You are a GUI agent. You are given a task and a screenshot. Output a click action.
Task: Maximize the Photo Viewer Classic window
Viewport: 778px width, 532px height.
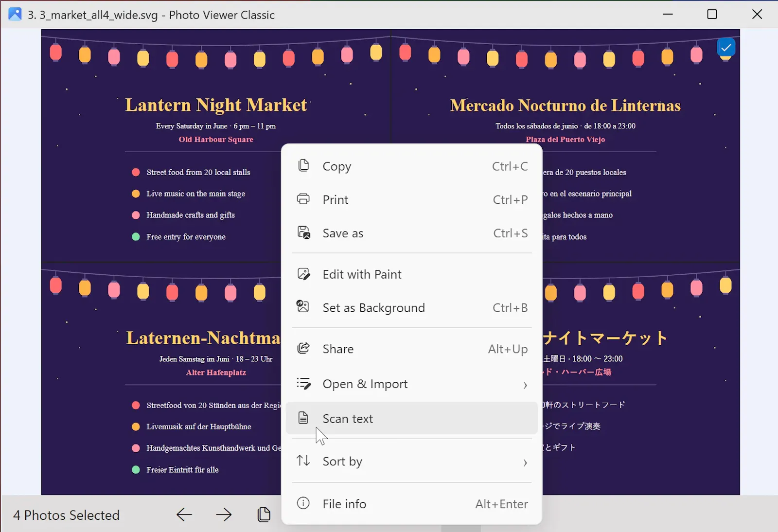click(x=712, y=14)
